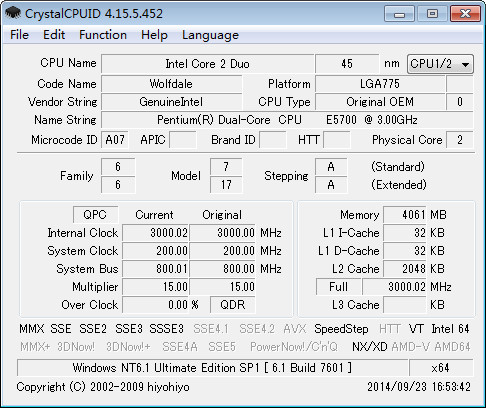
Task: Click the Intel 64 feature label
Action: 450,329
